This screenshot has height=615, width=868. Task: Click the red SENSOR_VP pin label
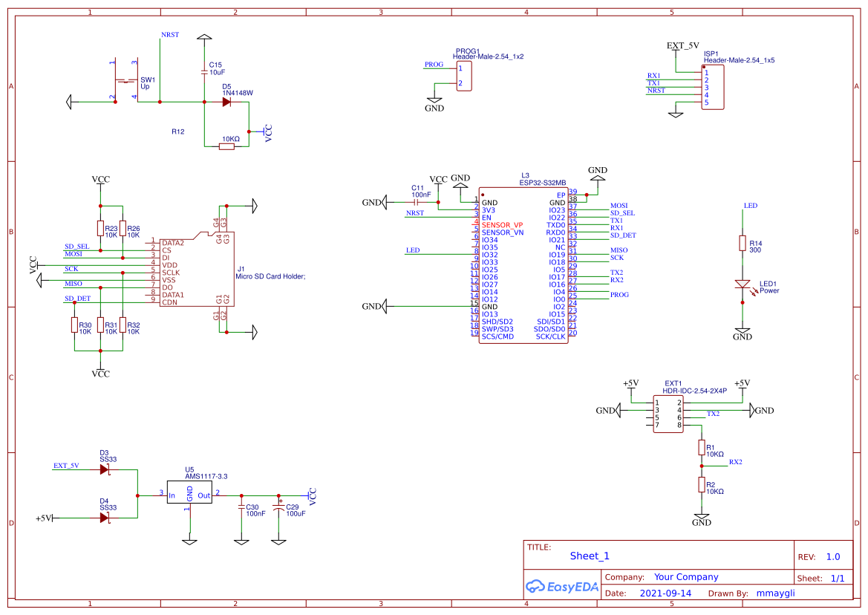tap(502, 224)
